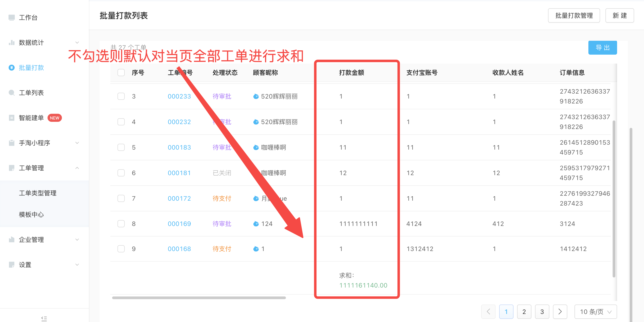This screenshot has width=644, height=322.
Task: Click the 手淘小程序 clipboard icon
Action: point(11,143)
